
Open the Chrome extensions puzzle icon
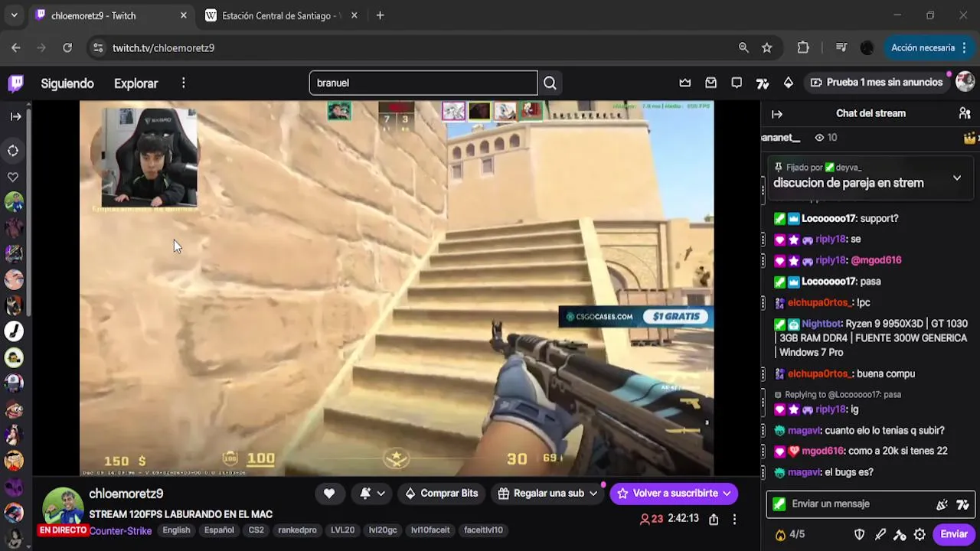[x=803, y=47]
